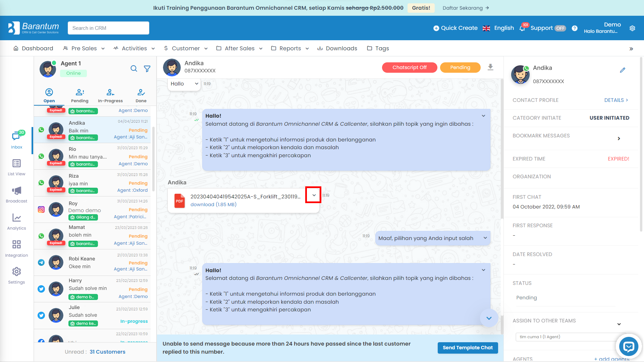Open the live chat widget bubble
The width and height of the screenshot is (644, 362).
629,346
